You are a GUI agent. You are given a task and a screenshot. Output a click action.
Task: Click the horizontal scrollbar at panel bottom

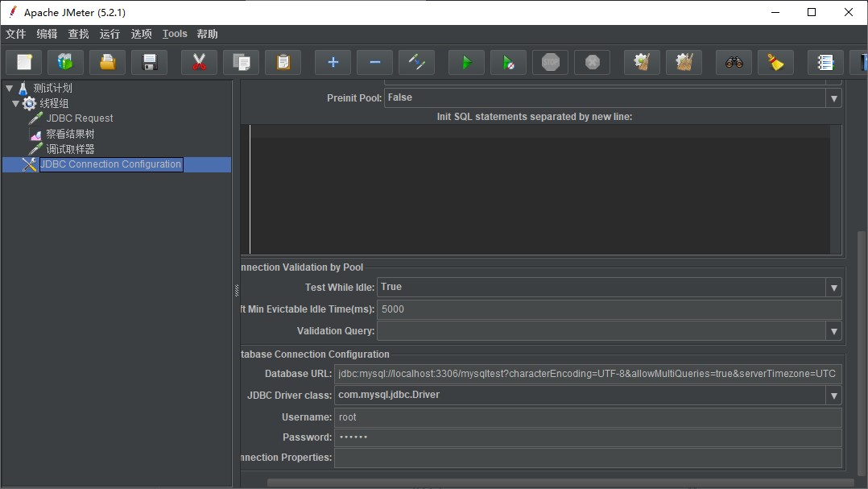[560, 483]
